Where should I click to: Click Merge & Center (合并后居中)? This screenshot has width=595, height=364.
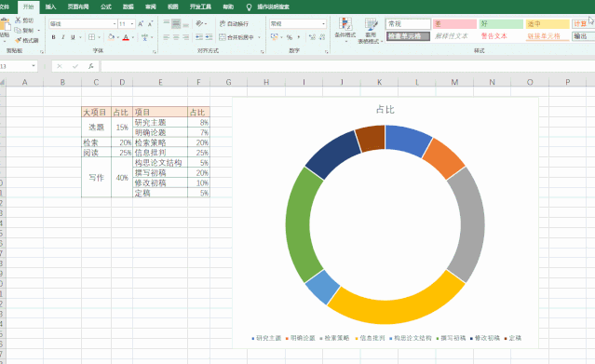[x=237, y=37]
